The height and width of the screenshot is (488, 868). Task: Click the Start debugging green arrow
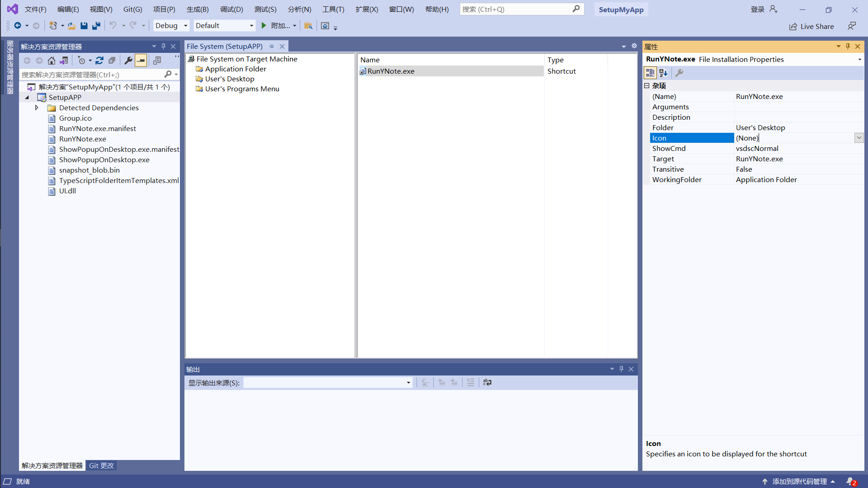coord(264,26)
